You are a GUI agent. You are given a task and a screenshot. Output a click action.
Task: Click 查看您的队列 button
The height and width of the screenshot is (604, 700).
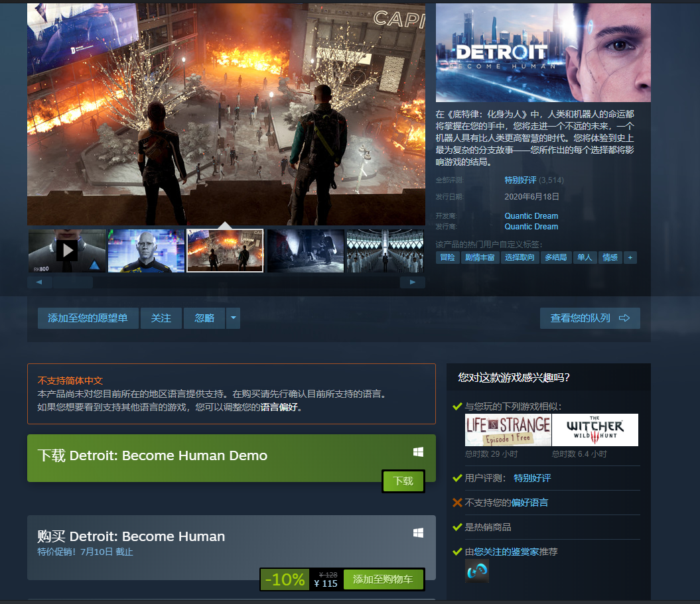[590, 318]
